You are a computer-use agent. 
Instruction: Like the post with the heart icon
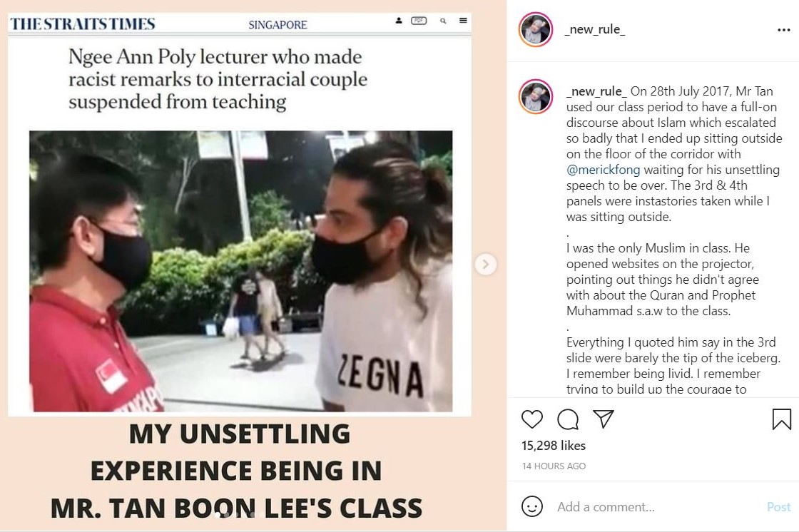[x=532, y=419]
